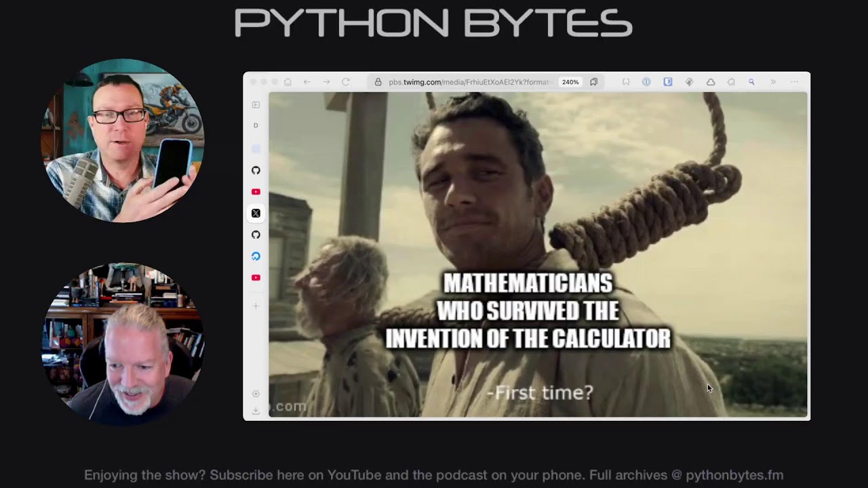Click the bottom host webcam video
Image resolution: width=868 pixels, height=488 pixels.
[x=123, y=344]
